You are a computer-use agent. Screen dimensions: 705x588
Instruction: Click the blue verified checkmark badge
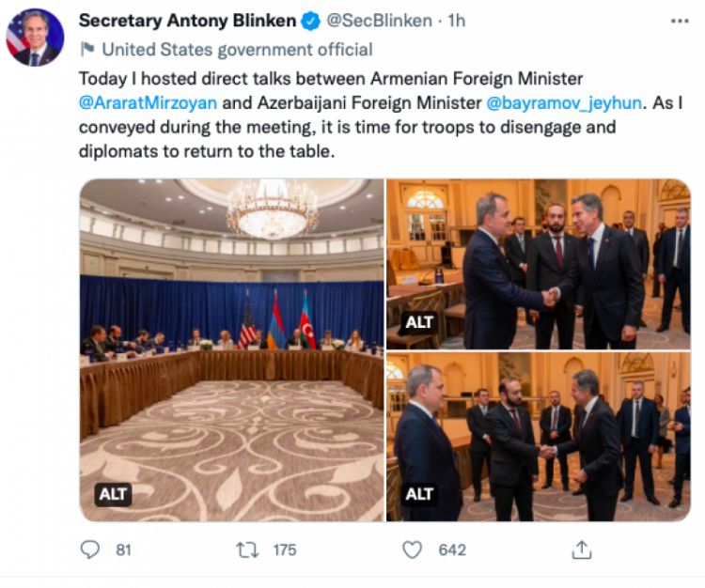(x=311, y=20)
